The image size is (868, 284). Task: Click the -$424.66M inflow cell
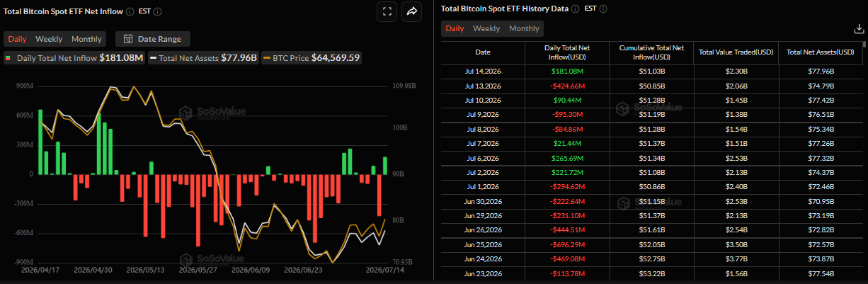[566, 86]
